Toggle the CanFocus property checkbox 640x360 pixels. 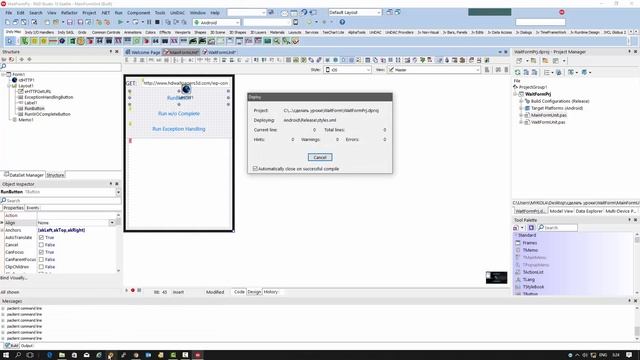pyautogui.click(x=41, y=252)
